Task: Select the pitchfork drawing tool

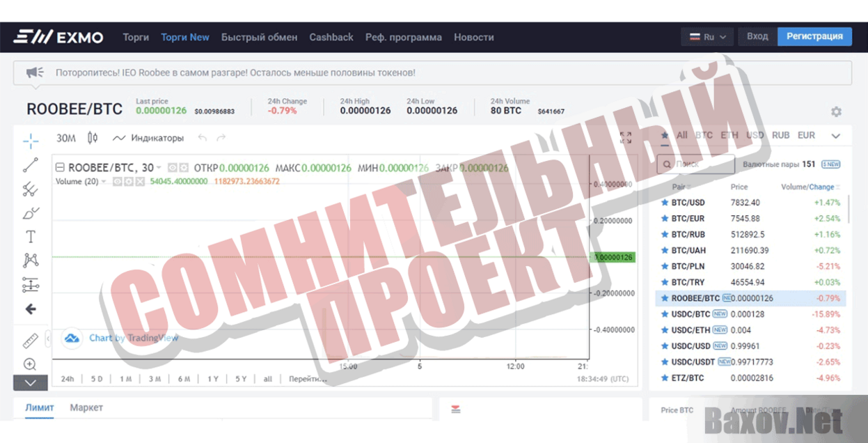Action: (x=31, y=189)
